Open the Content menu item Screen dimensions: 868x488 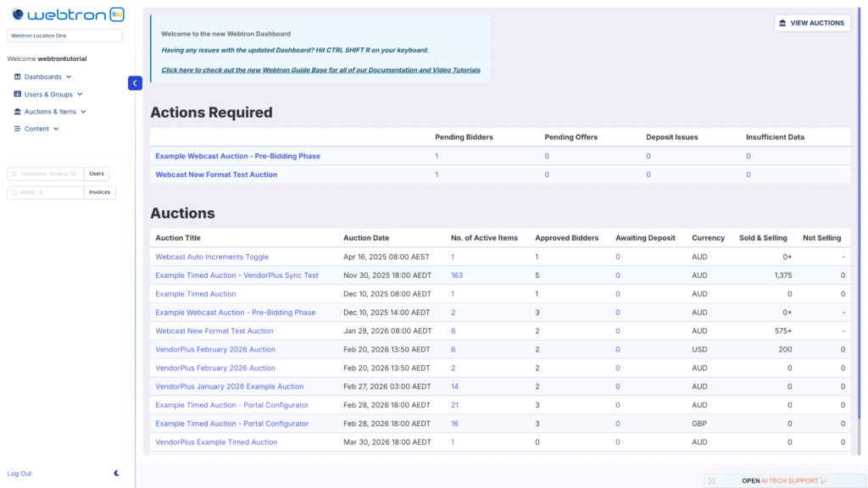point(36,129)
